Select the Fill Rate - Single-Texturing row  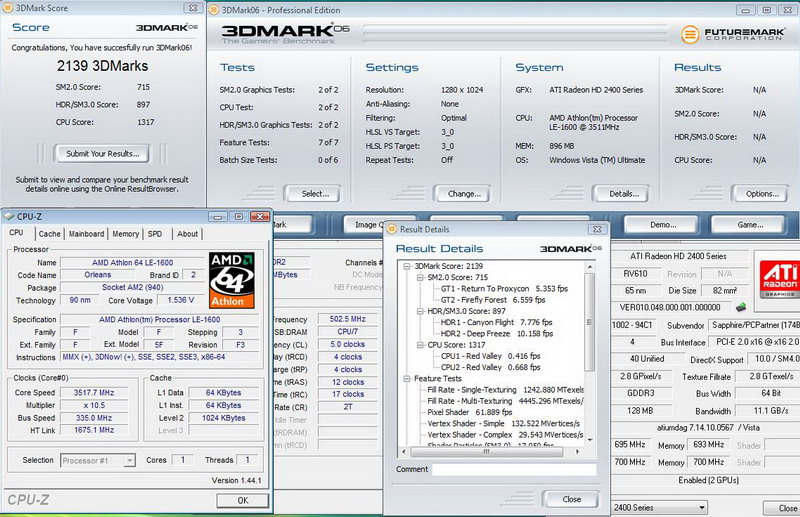[505, 389]
